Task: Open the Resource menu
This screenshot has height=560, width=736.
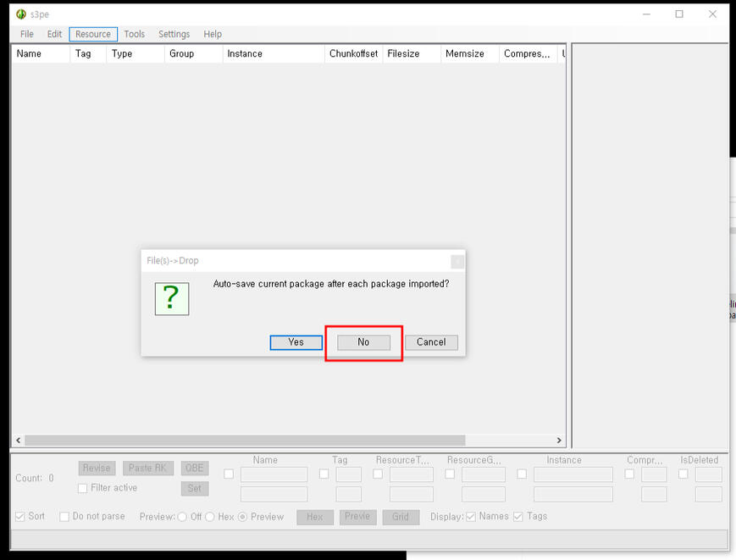Action: pyautogui.click(x=92, y=34)
